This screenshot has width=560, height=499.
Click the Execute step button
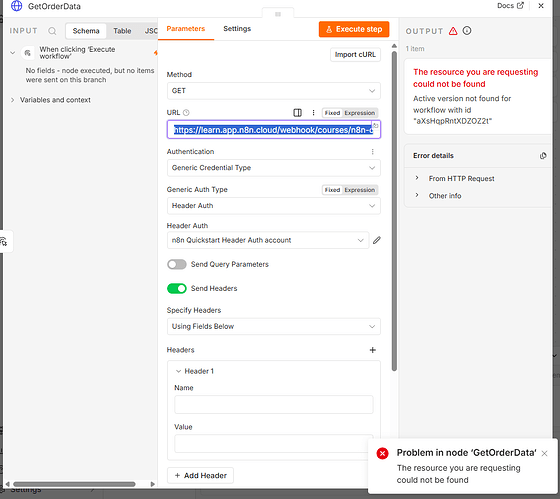(x=354, y=29)
